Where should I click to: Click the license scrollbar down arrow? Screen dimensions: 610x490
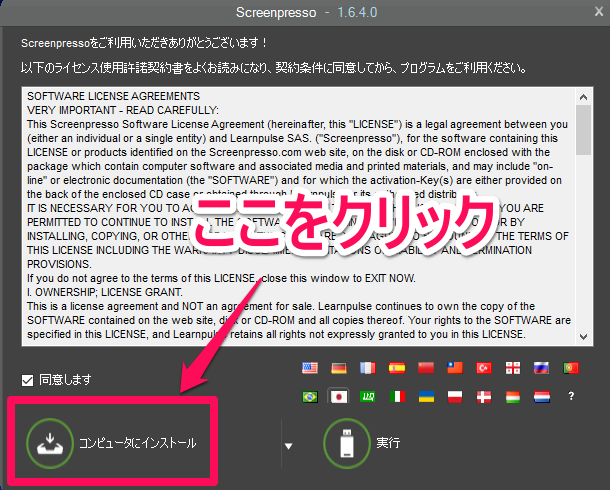point(583,336)
